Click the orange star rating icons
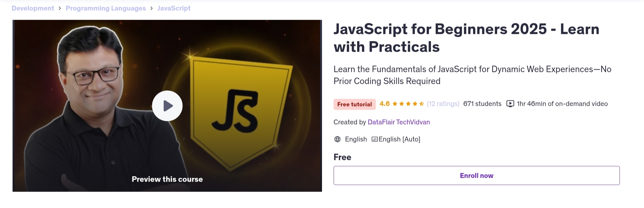The image size is (644, 208). (x=408, y=104)
